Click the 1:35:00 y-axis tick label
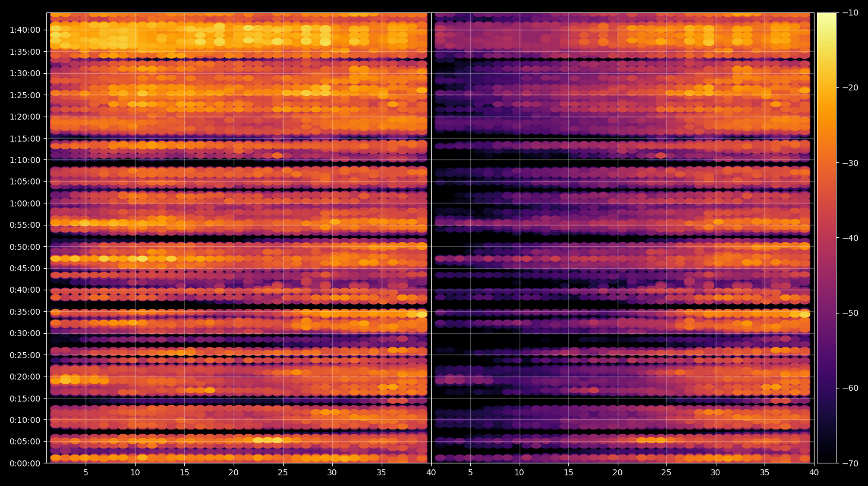The width and height of the screenshot is (868, 486). click(x=25, y=52)
